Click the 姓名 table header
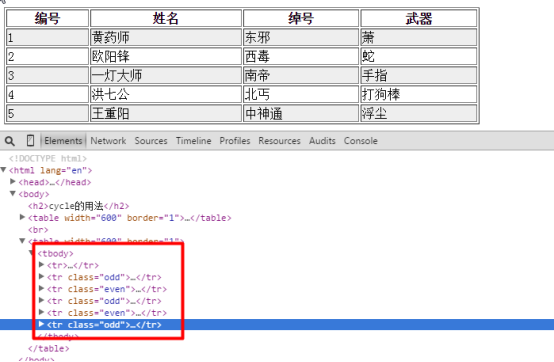 tap(166, 18)
